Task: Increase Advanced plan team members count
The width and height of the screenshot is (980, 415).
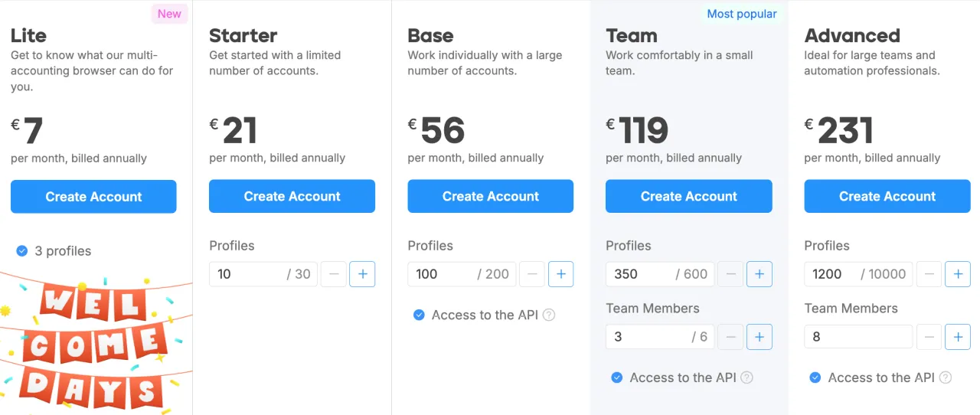Action: pyautogui.click(x=958, y=337)
